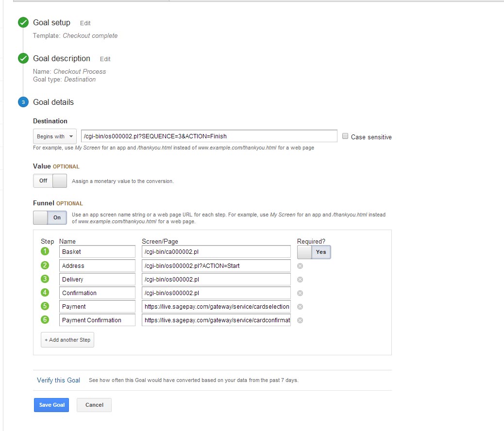
Task: Remove the Payment funnel step
Action: pos(300,307)
